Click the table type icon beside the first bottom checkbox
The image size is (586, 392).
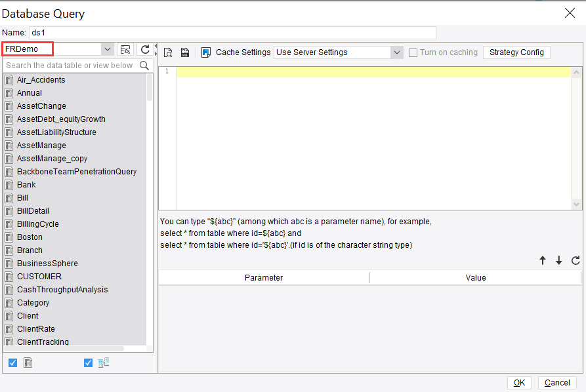tap(28, 363)
